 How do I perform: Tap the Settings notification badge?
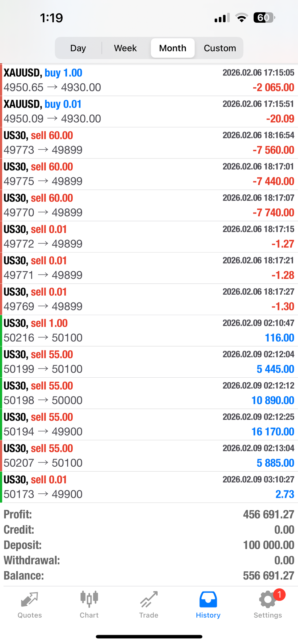(279, 595)
